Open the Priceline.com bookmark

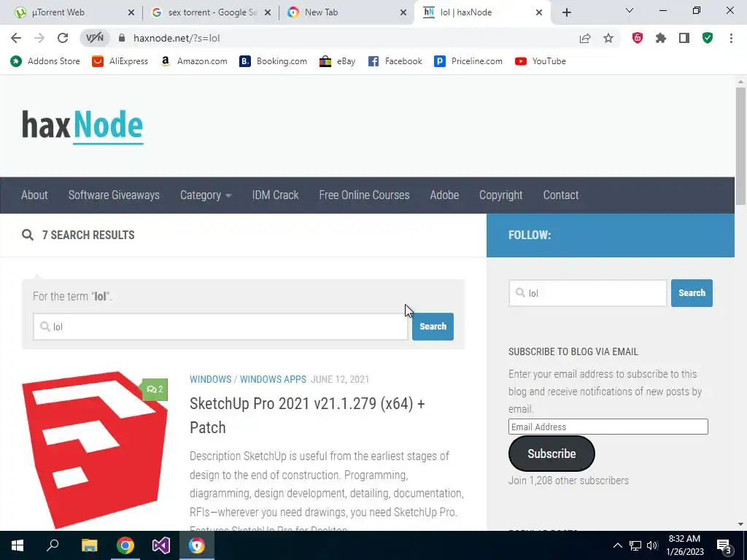coord(468,61)
